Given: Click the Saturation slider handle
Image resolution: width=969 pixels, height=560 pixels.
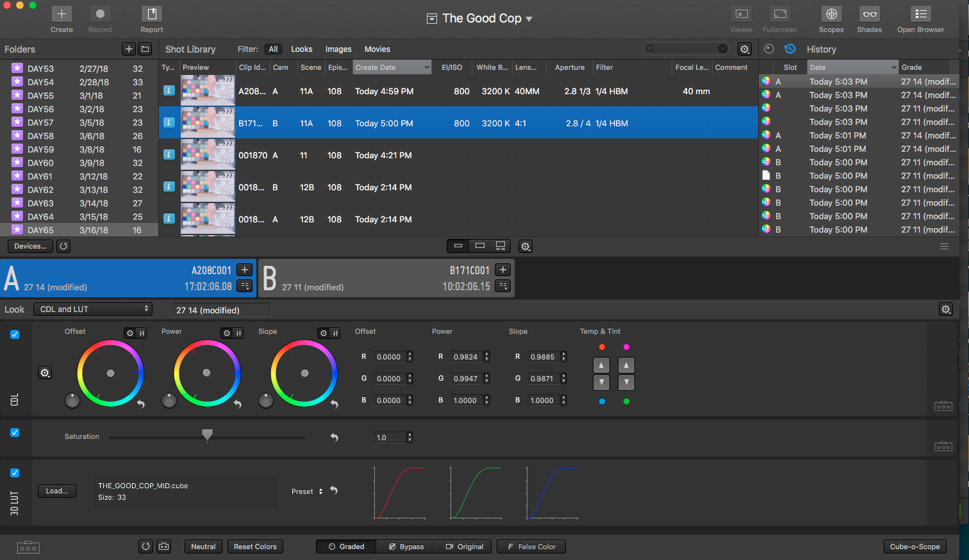Looking at the screenshot, I should click(207, 435).
